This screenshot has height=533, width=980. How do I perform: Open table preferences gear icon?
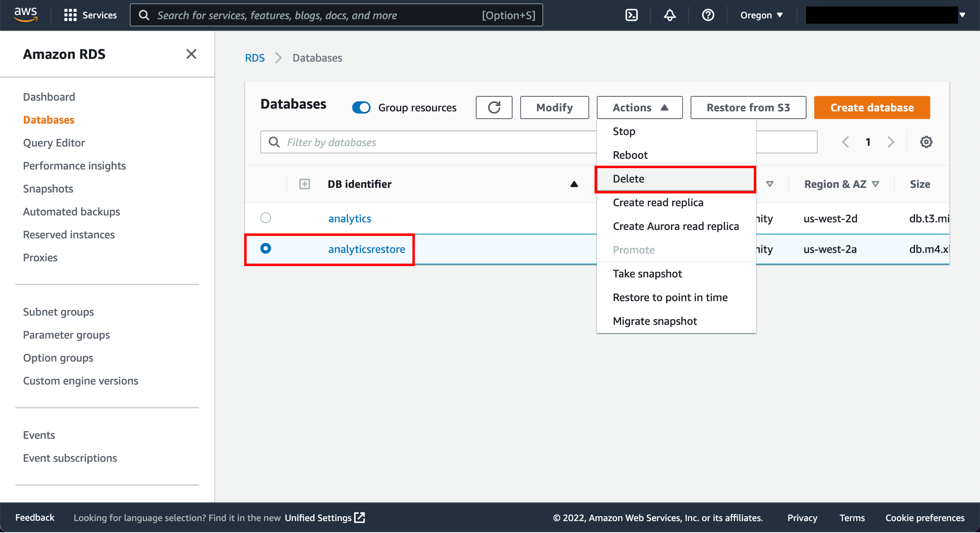pos(926,142)
